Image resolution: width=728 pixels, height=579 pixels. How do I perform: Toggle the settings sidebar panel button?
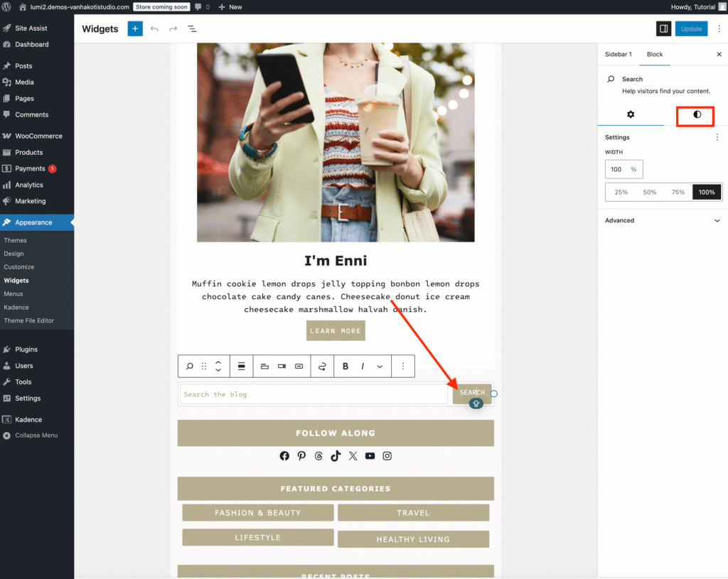pos(663,28)
